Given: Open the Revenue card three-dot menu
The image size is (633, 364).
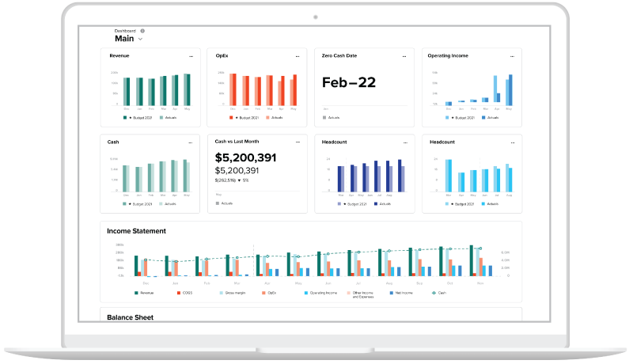Looking at the screenshot, I should coord(191,56).
